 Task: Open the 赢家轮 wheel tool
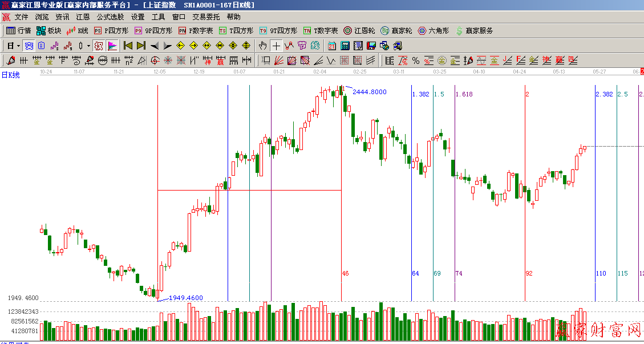point(396,31)
